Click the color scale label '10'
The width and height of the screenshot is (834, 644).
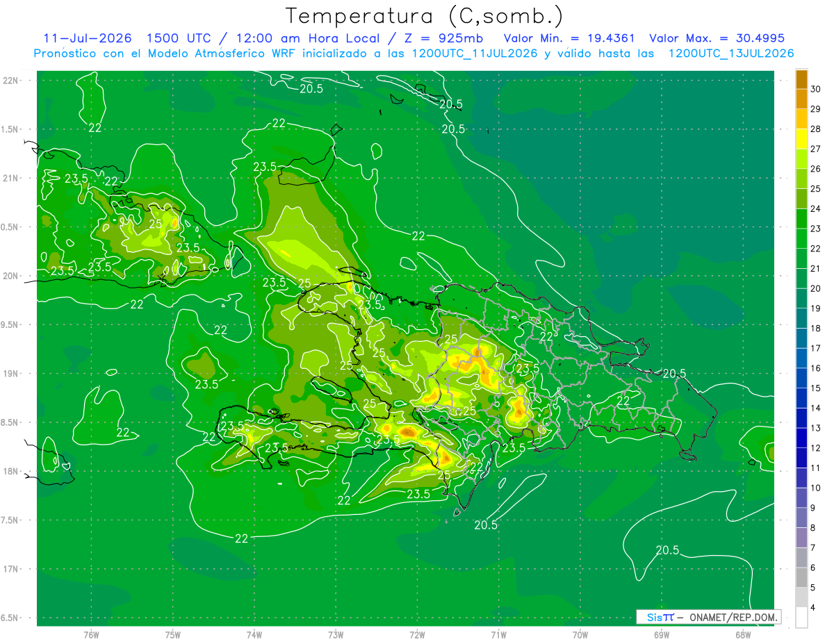[x=816, y=488]
